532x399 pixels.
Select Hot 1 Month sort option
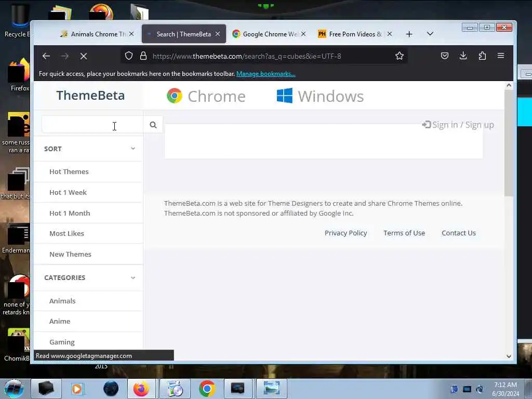click(x=70, y=213)
